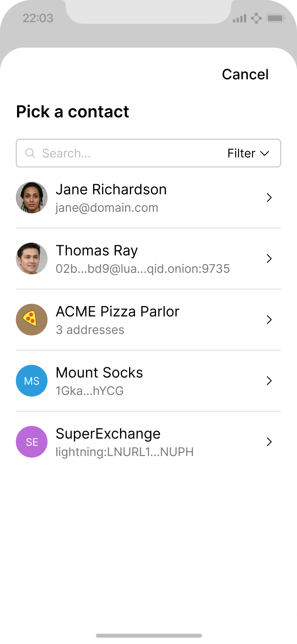This screenshot has width=297, height=644.
Task: Open Mount Socks chevron arrow
Action: (x=269, y=381)
